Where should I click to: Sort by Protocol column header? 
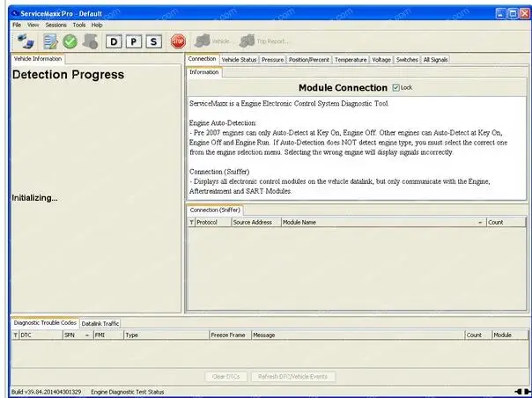213,222
